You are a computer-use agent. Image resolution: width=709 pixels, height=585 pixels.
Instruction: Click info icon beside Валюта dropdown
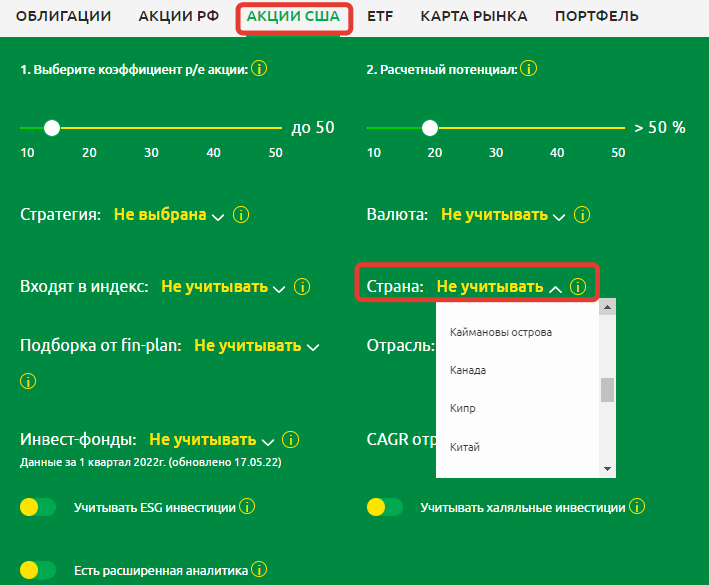[582, 215]
